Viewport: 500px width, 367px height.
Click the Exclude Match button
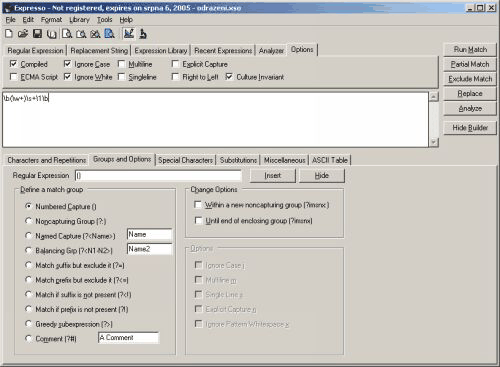tap(470, 79)
